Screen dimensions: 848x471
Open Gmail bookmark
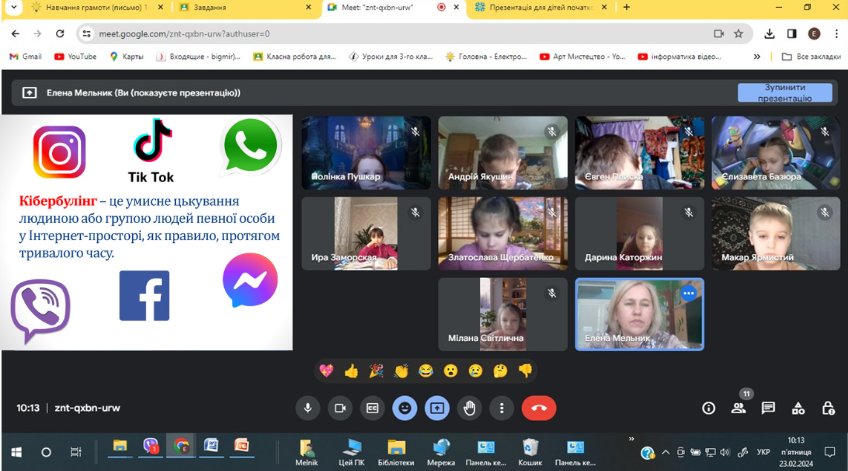pyautogui.click(x=25, y=56)
